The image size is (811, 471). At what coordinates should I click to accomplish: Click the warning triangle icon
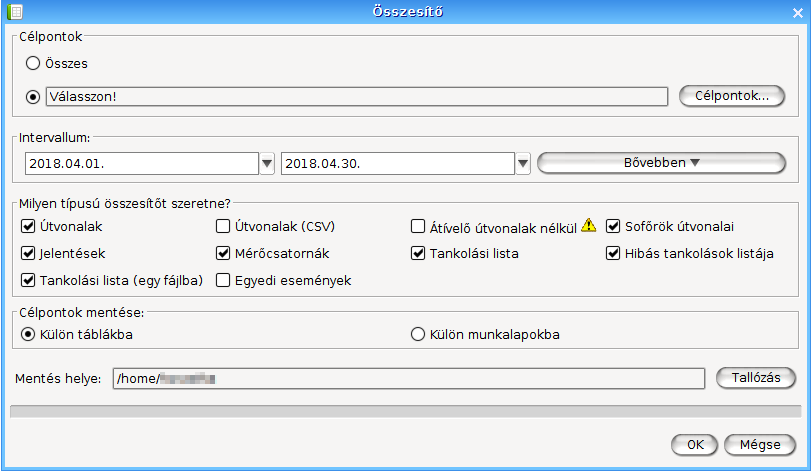coord(589,226)
